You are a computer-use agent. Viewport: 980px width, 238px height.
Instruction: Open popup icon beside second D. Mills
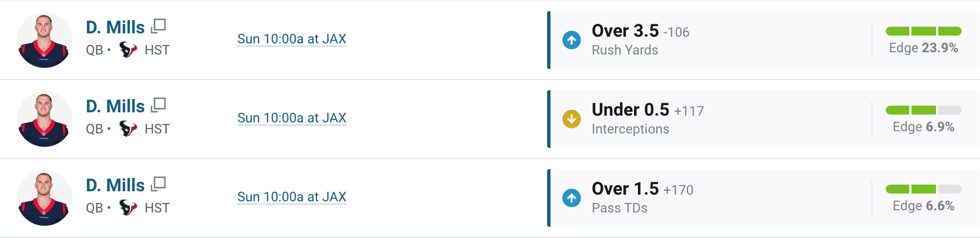pos(159,105)
